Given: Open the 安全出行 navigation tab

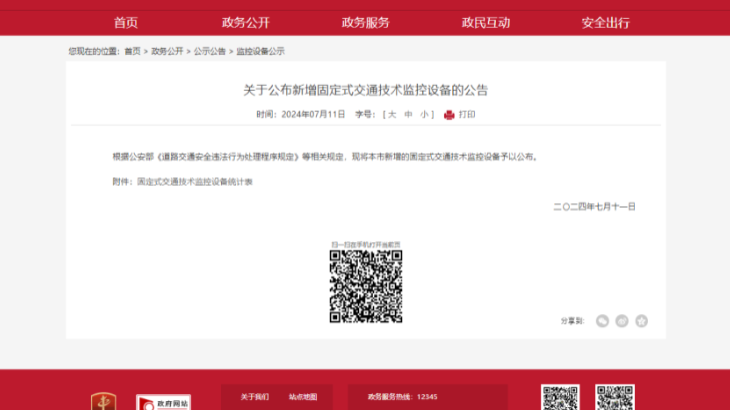Looking at the screenshot, I should coord(605,22).
